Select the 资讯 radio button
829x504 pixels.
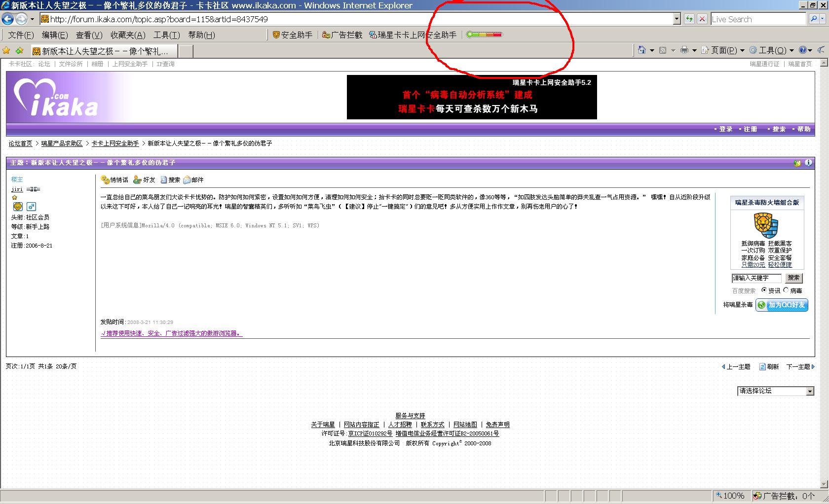point(764,290)
